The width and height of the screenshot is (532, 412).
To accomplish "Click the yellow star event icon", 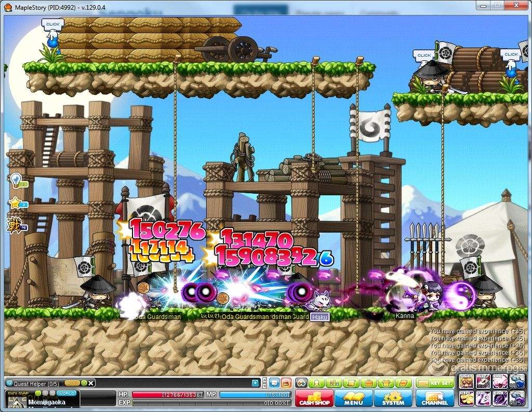I will [15, 203].
